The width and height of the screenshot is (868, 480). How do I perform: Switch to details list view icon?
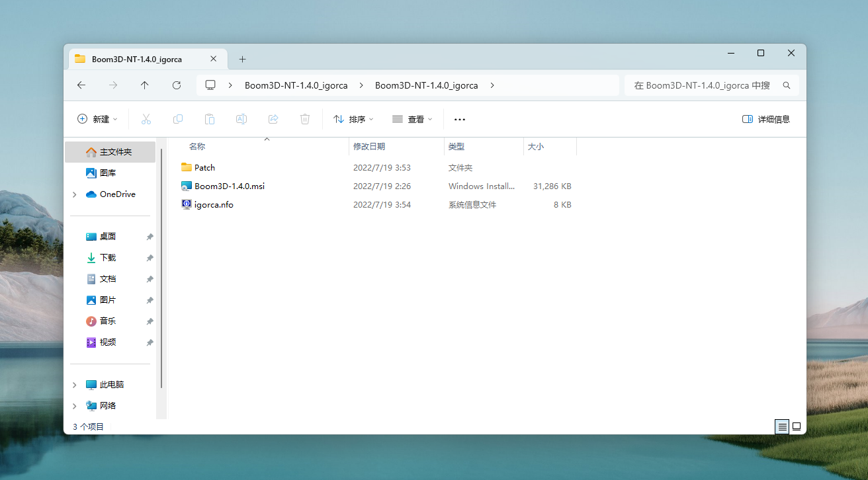click(x=782, y=426)
